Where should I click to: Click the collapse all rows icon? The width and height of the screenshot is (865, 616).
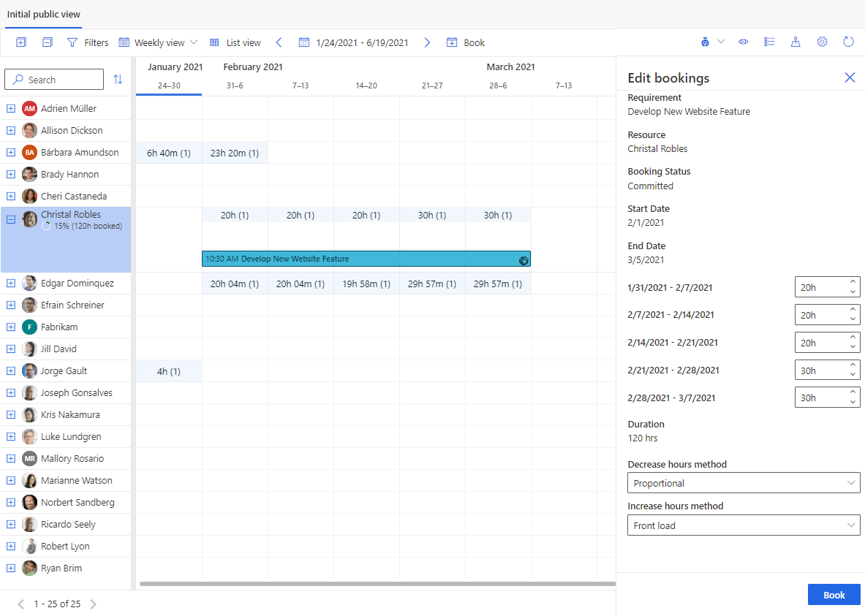(48, 42)
